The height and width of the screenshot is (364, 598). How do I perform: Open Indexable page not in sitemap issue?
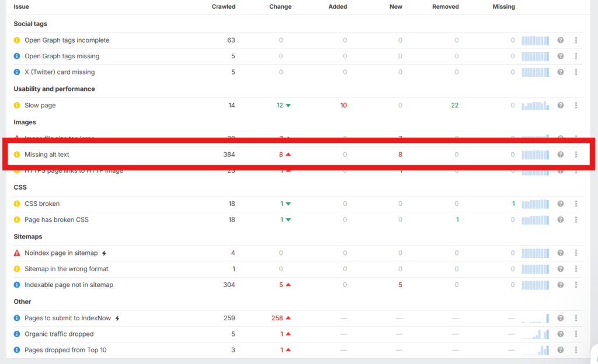68,285
